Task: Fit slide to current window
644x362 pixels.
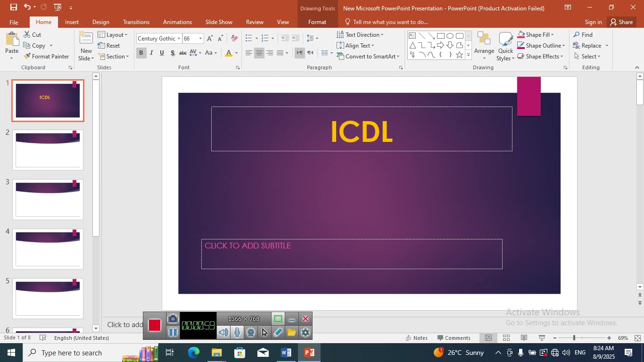Action: 637,338
